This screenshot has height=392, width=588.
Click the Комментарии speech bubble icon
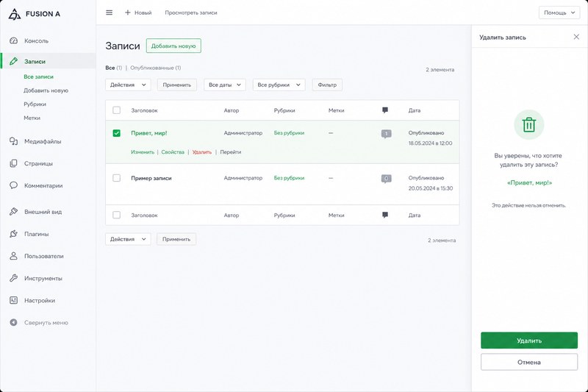pos(13,185)
